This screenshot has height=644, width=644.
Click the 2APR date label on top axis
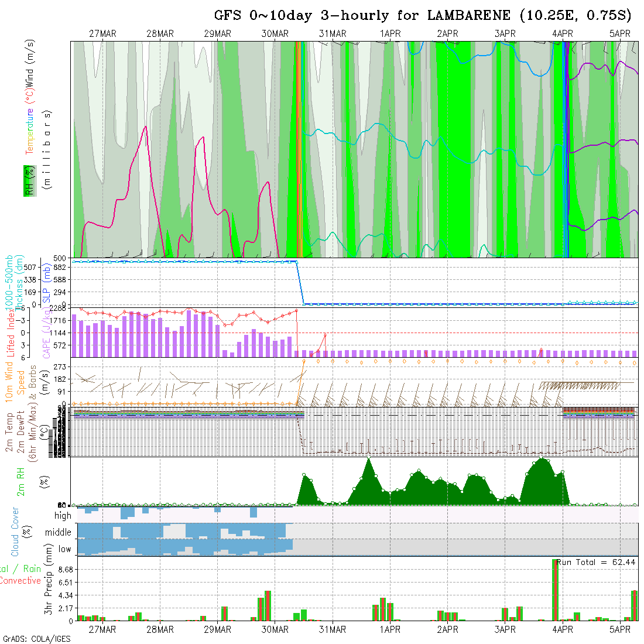447,34
